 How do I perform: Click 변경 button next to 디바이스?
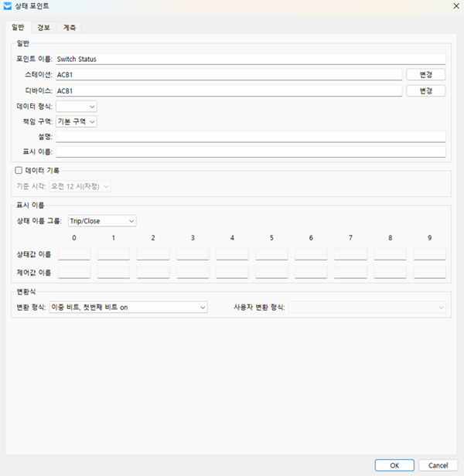[x=426, y=90]
